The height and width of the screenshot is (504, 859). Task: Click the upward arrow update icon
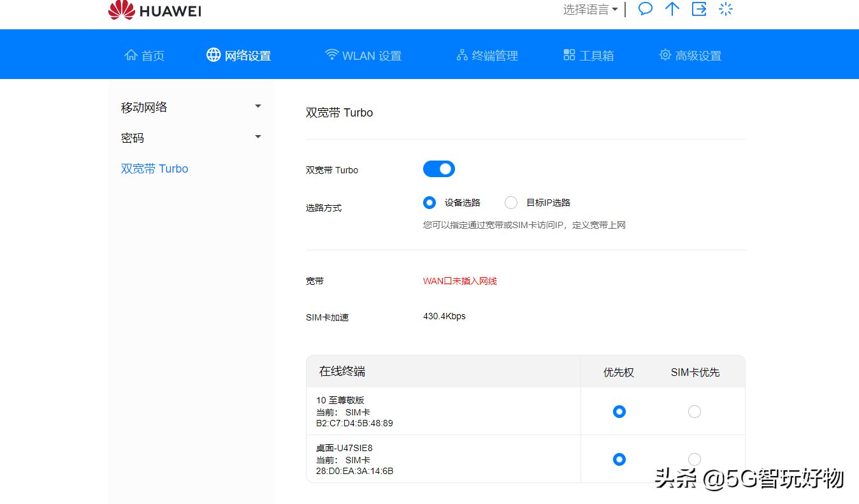pyautogui.click(x=672, y=9)
